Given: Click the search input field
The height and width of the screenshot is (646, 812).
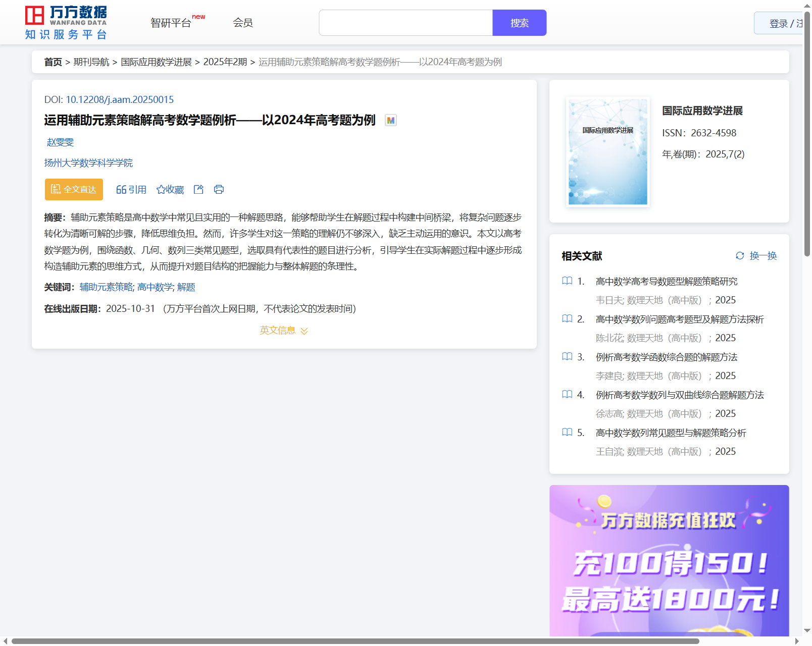Looking at the screenshot, I should pyautogui.click(x=405, y=23).
